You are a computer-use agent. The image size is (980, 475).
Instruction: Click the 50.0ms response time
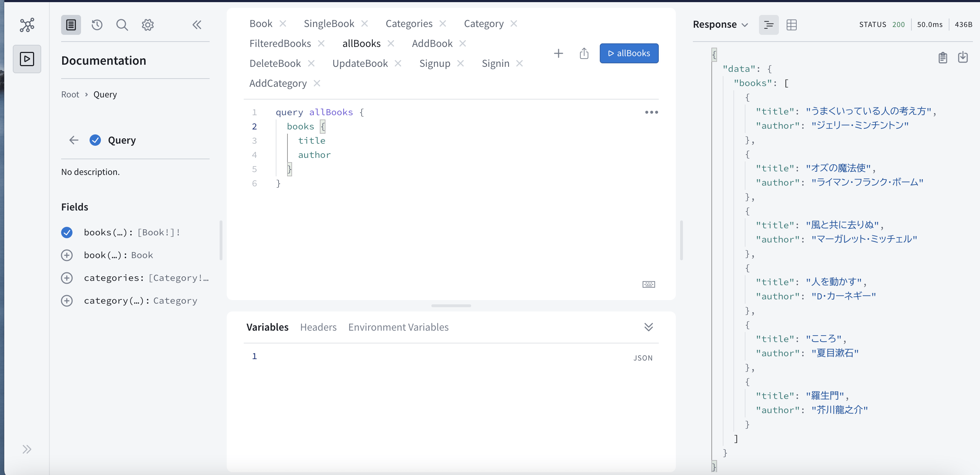930,25
